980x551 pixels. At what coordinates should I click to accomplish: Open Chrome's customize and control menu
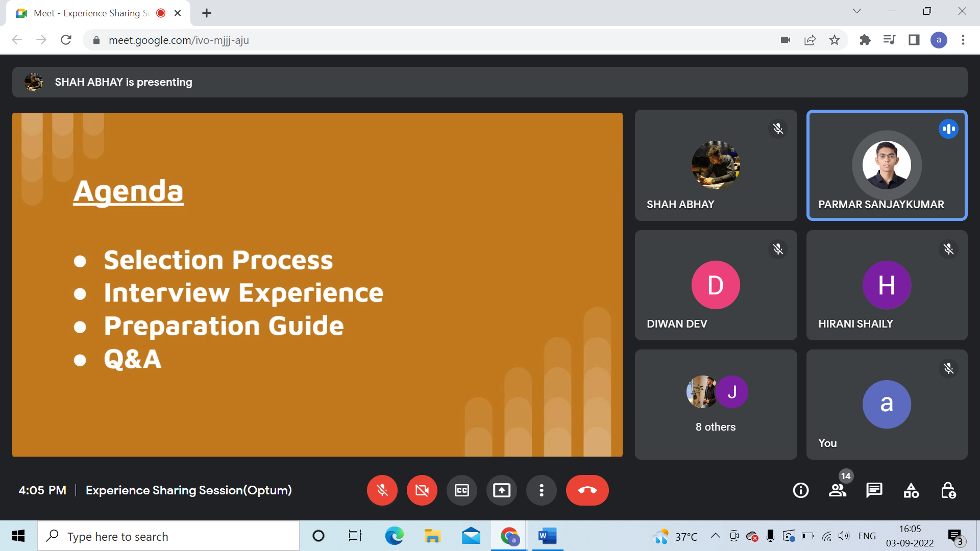pyautogui.click(x=964, y=40)
